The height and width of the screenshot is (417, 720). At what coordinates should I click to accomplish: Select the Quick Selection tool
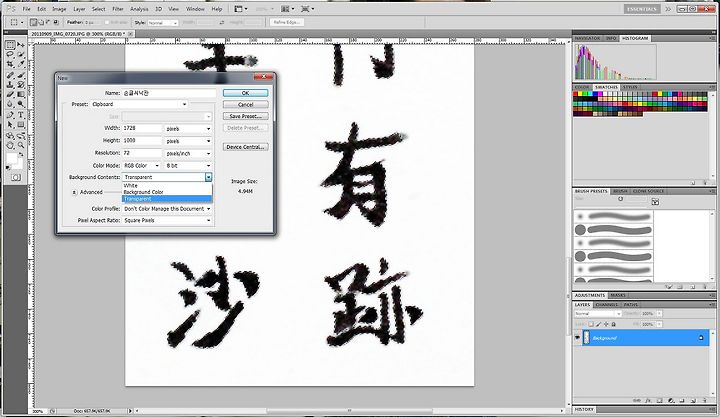(x=21, y=54)
